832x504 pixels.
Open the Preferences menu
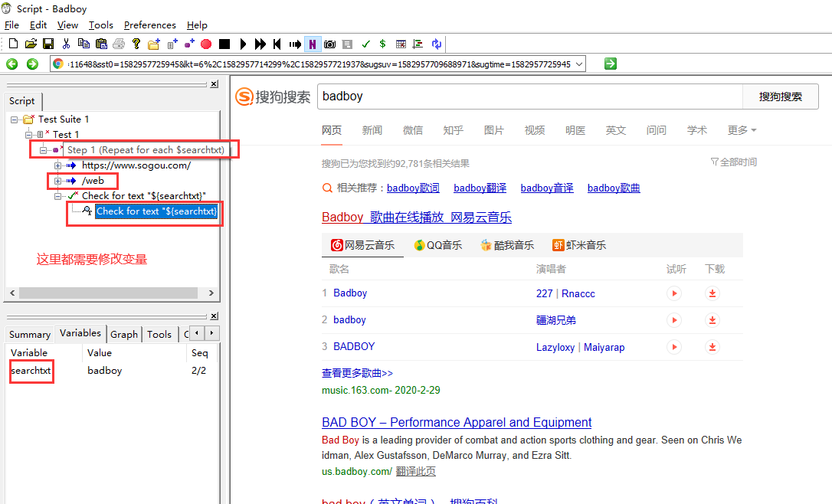click(x=149, y=25)
